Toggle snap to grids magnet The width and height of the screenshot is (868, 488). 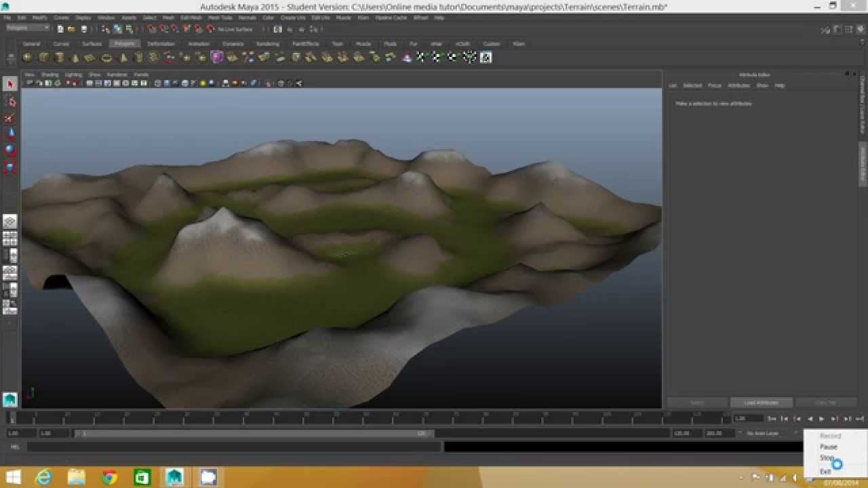pos(152,29)
